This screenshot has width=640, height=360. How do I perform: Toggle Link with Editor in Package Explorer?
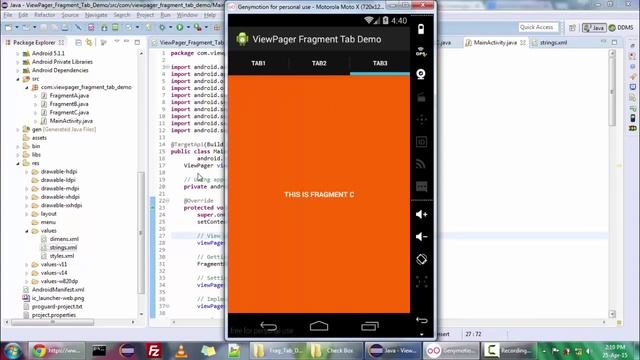point(89,42)
